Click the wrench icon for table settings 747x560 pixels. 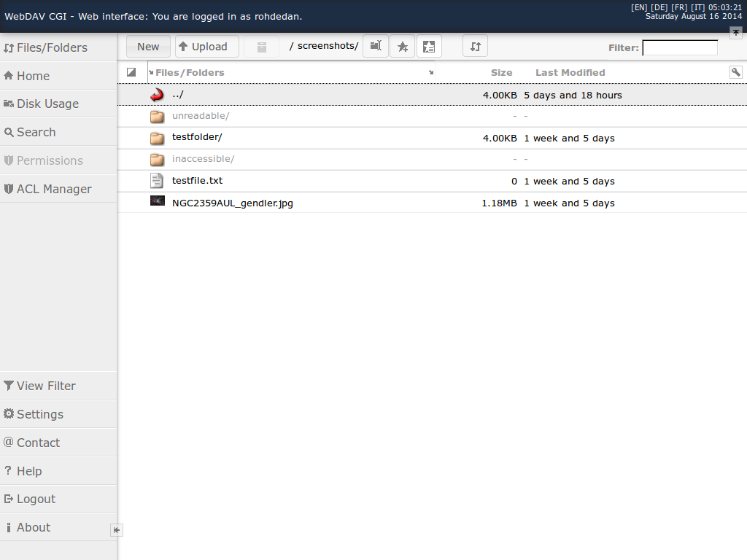[735, 72]
